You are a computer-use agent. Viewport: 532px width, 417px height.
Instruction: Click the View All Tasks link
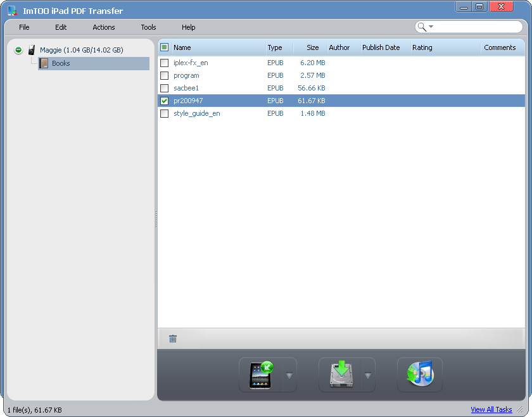[491, 409]
